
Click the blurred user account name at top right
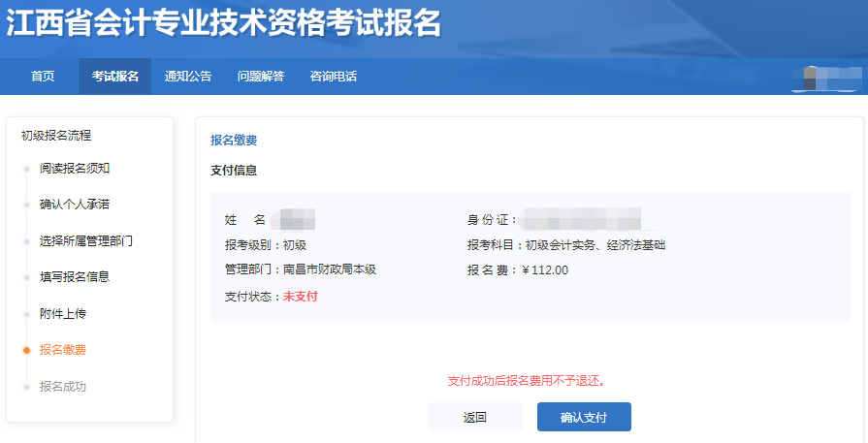tap(823, 78)
